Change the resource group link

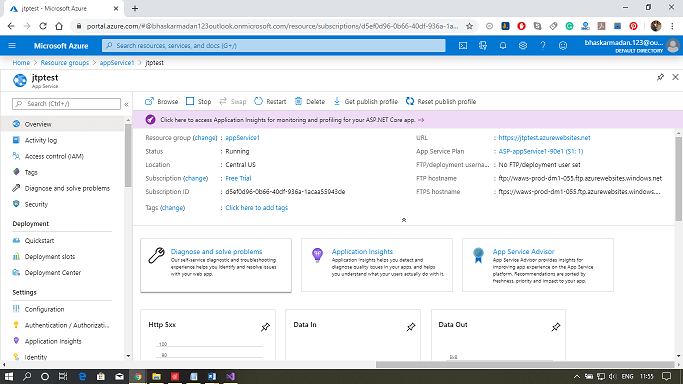point(205,138)
